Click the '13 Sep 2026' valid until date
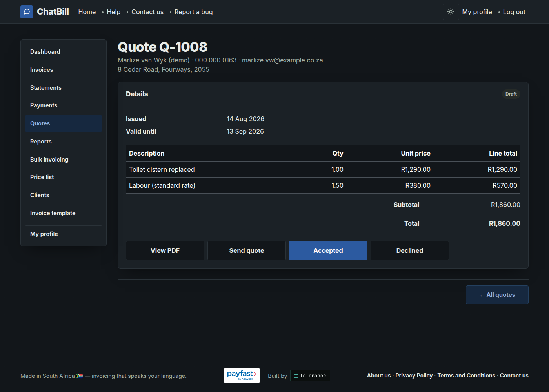 coord(245,131)
